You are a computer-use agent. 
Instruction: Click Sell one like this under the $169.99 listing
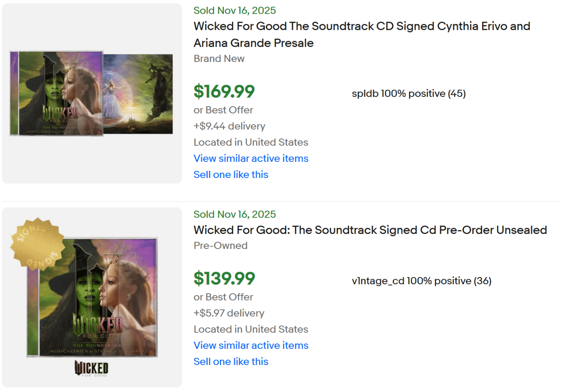230,174
